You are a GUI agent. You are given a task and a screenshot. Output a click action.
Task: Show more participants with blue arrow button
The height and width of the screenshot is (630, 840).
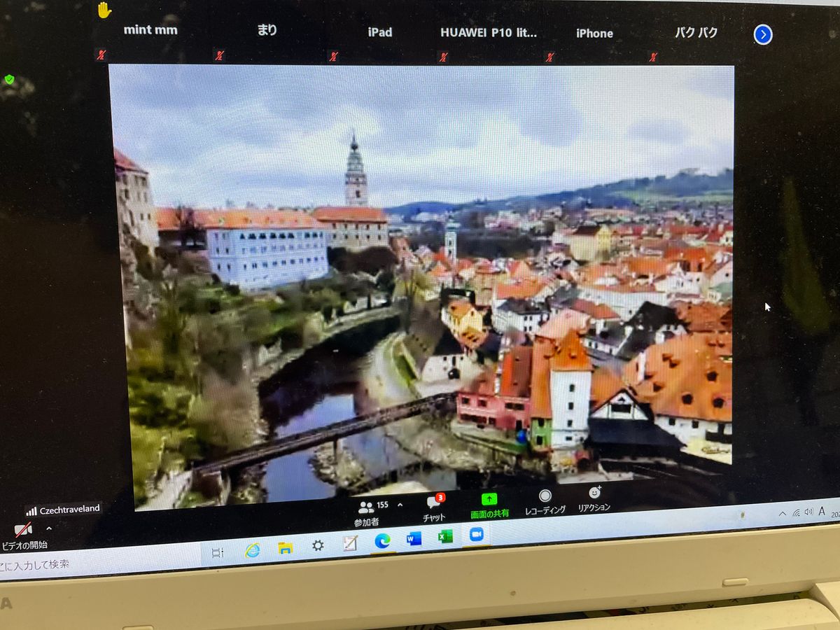[x=763, y=34]
